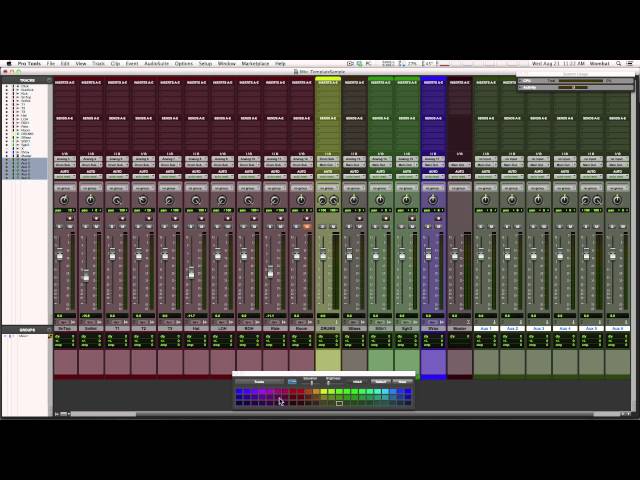Open Spotlight search in the menu bar
Viewport: 640px width, 480px height.
tap(619, 64)
